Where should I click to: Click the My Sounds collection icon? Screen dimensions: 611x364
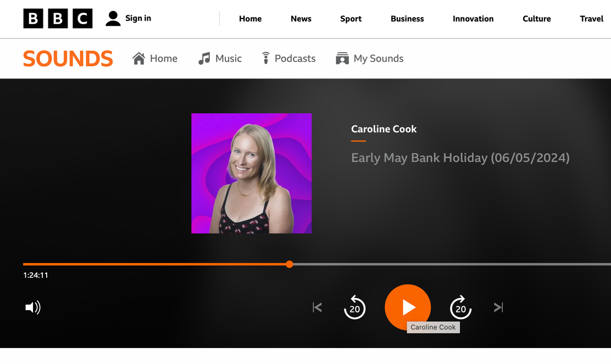pyautogui.click(x=342, y=58)
